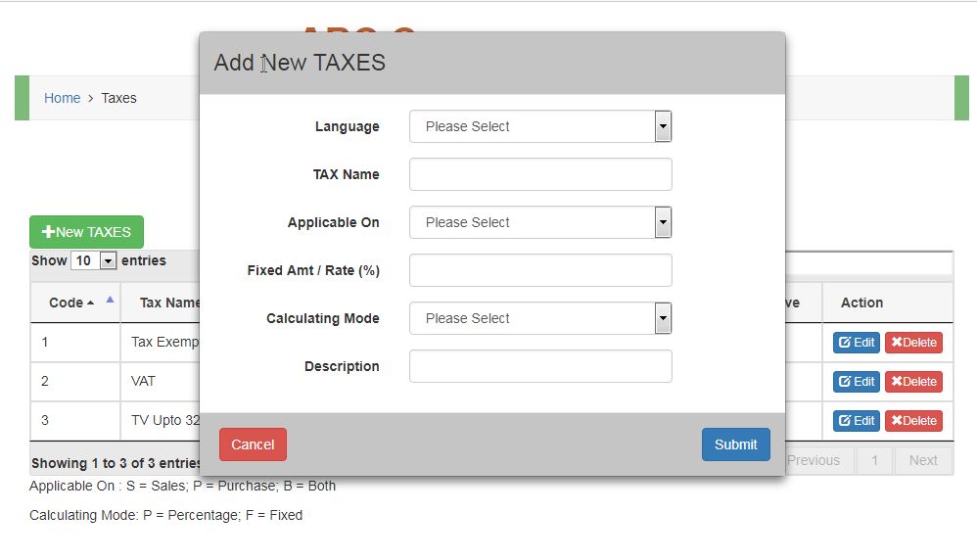Screen dimensions: 977x560
Task: Delete the VAT tax row
Action: (913, 382)
